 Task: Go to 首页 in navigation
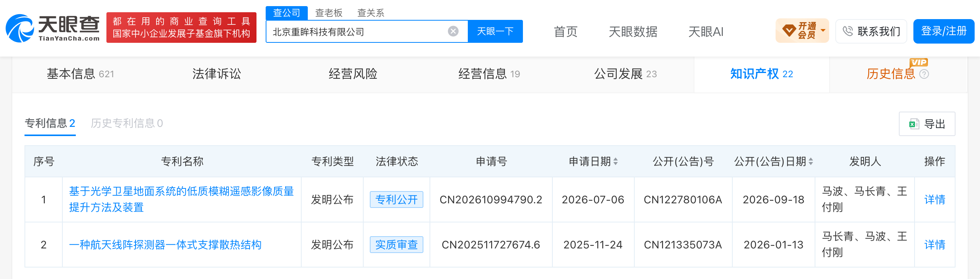[x=565, y=32]
